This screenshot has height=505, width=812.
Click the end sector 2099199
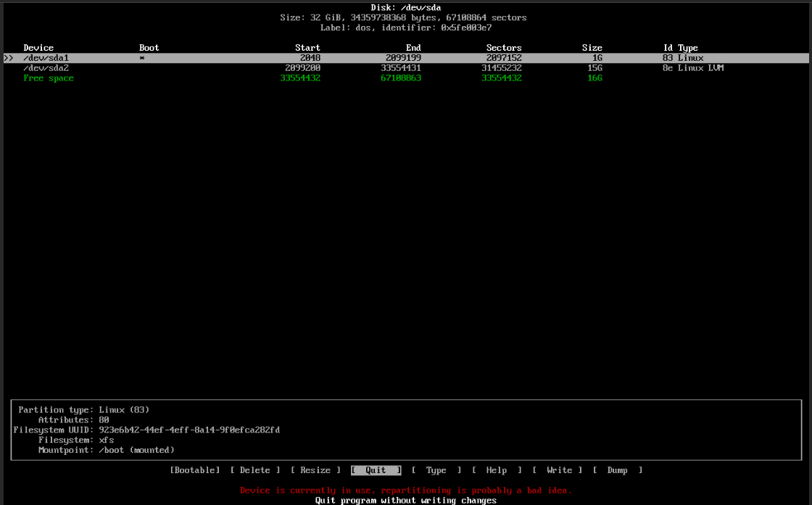(403, 58)
